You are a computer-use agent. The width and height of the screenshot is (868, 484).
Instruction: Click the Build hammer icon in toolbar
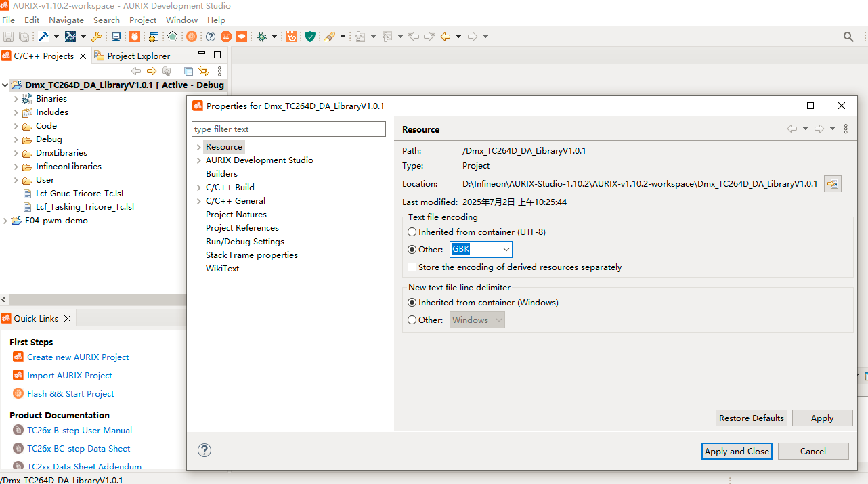point(43,37)
